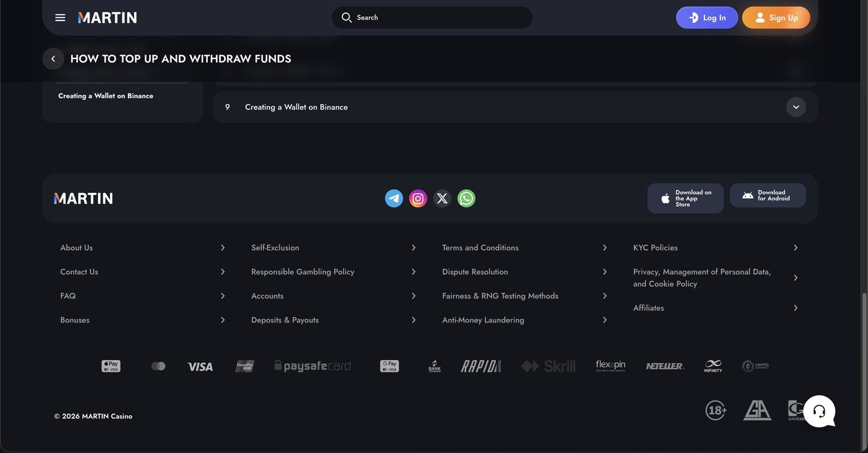
Task: Open live support headset chat icon
Action: point(819,411)
